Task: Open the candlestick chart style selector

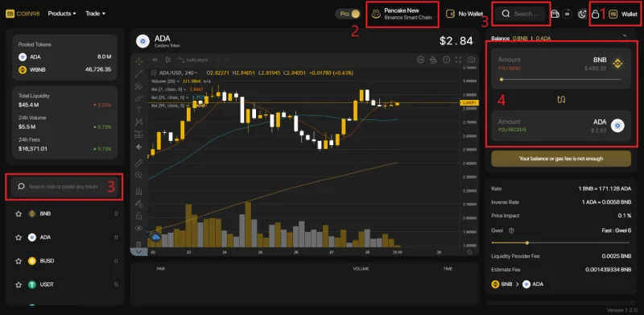Action: click(167, 60)
